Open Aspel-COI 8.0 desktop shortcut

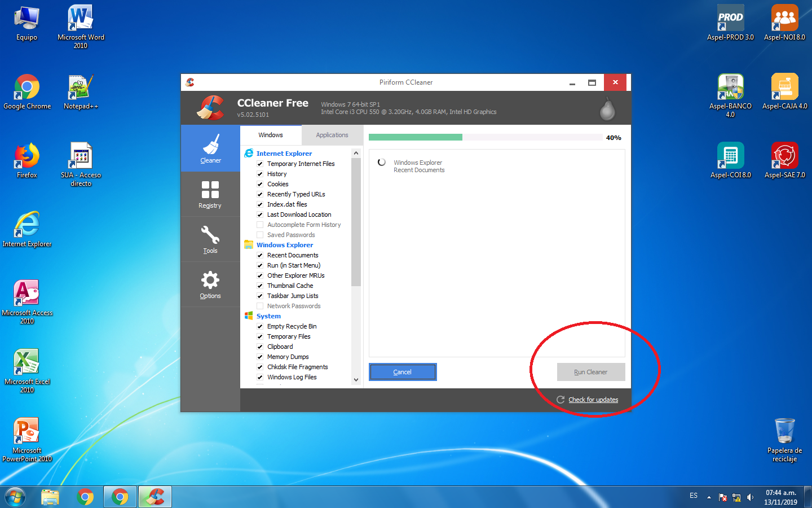730,161
